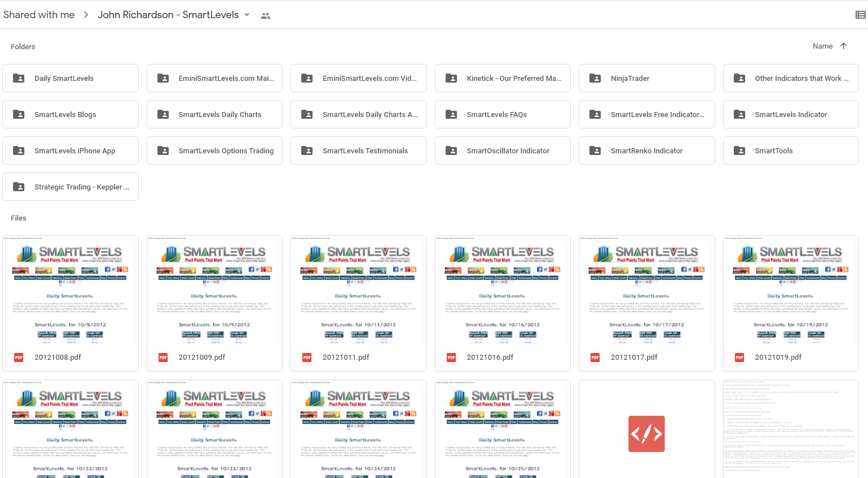Image resolution: width=868 pixels, height=478 pixels.
Task: Click PDF icon of 20121009.pdf
Action: [163, 358]
